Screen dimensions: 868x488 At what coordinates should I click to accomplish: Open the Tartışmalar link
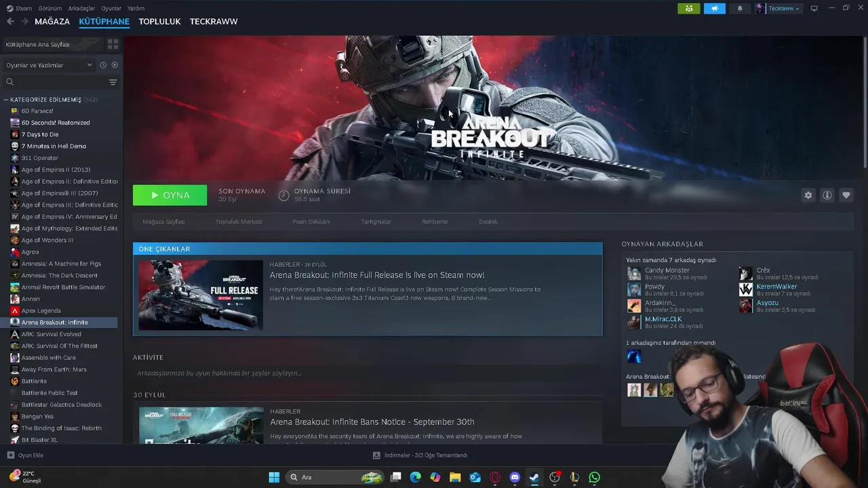pyautogui.click(x=376, y=222)
